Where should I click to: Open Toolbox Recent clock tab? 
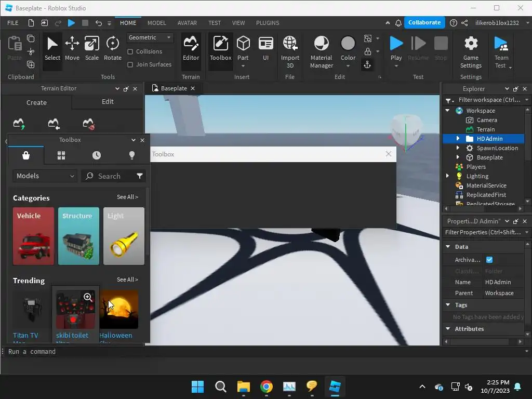[x=96, y=155]
